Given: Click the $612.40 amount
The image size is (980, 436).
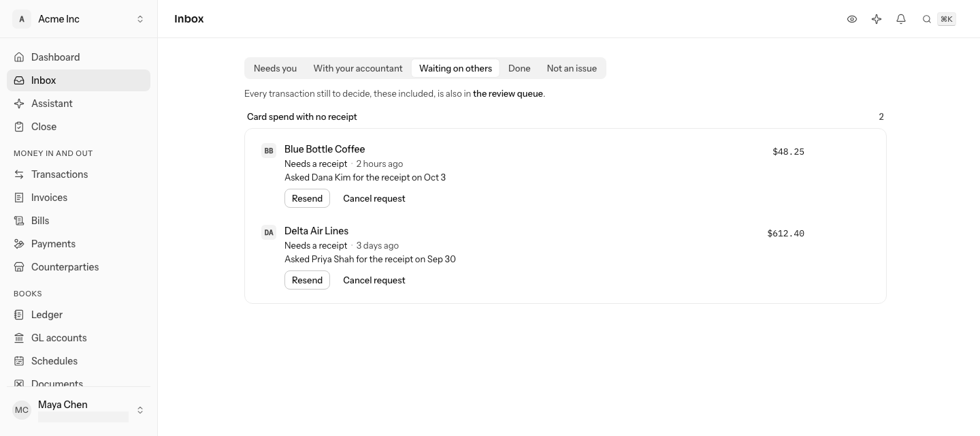Looking at the screenshot, I should [x=785, y=234].
